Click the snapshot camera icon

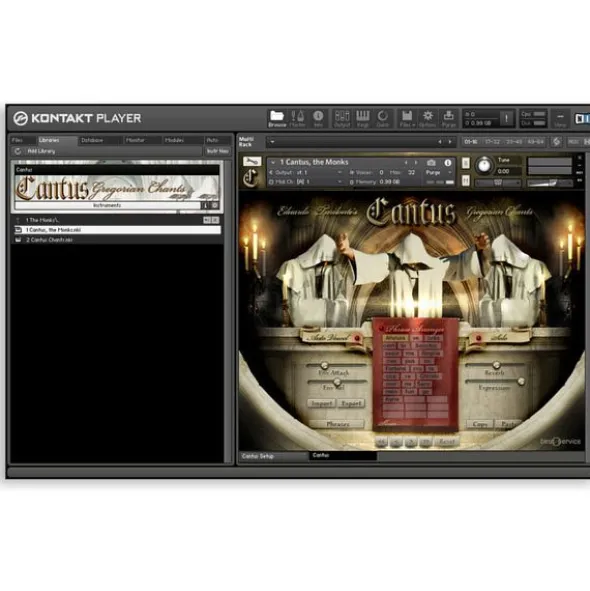pos(431,162)
